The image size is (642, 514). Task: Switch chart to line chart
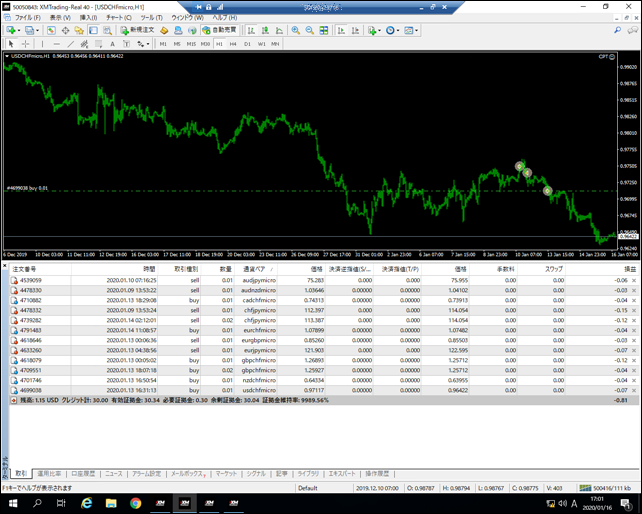click(x=279, y=30)
